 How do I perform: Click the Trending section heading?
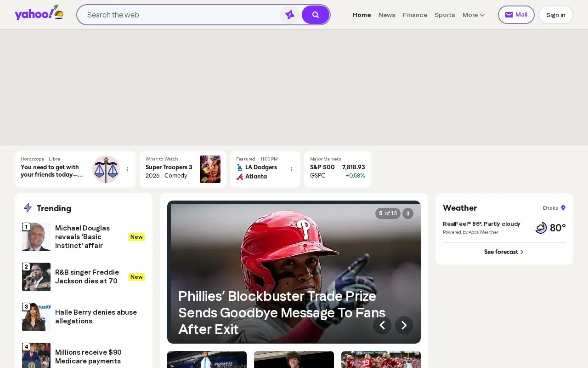[54, 208]
